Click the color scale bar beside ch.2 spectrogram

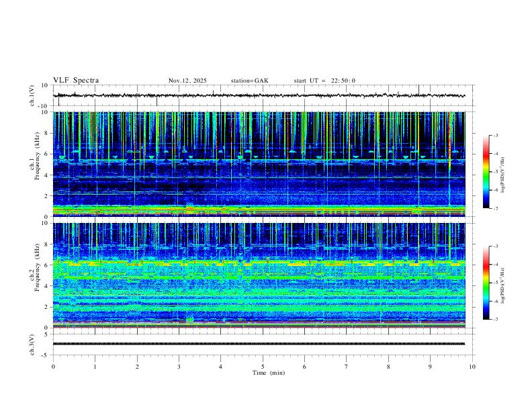[486, 283]
